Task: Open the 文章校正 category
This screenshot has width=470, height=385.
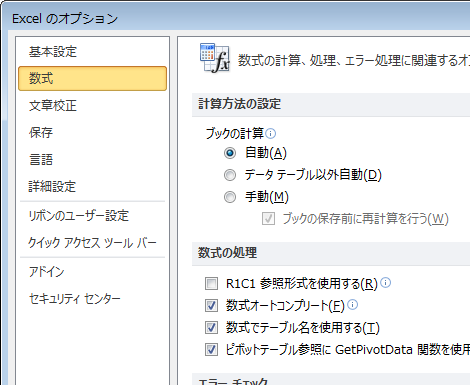Action: click(53, 106)
